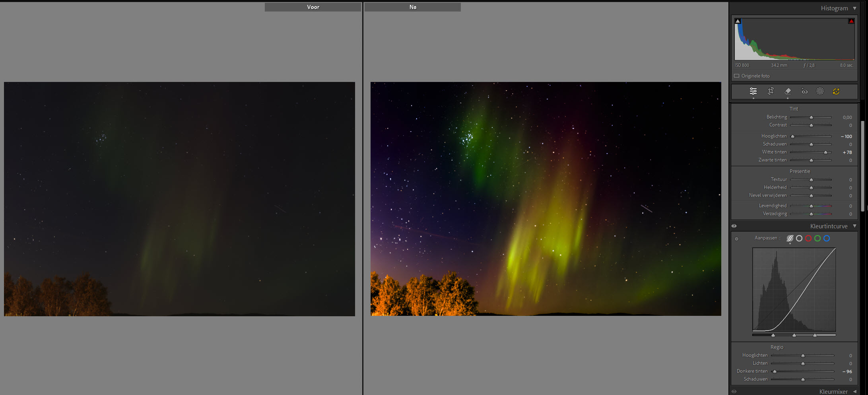The width and height of the screenshot is (868, 395).
Task: Toggle highlight clipping red triangle
Action: coord(851,21)
